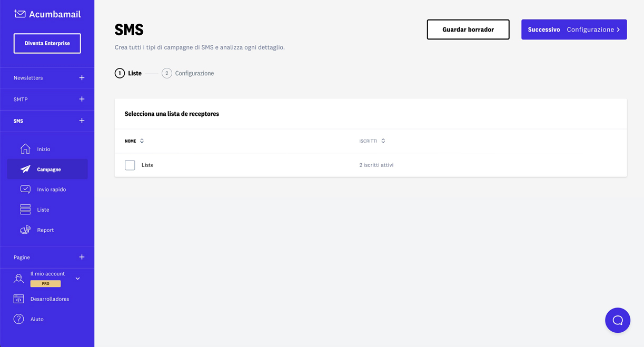Image resolution: width=644 pixels, height=347 pixels.
Task: Click the Invio rapido envelope icon
Action: coord(25,189)
